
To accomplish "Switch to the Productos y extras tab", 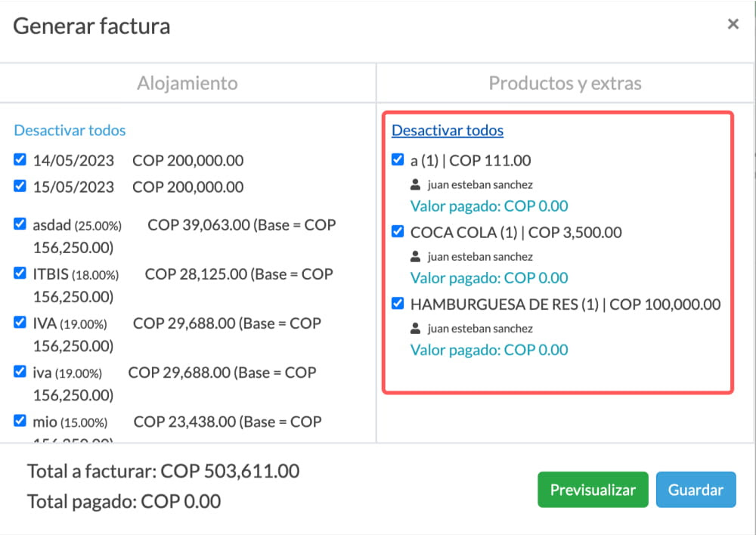I will [565, 83].
